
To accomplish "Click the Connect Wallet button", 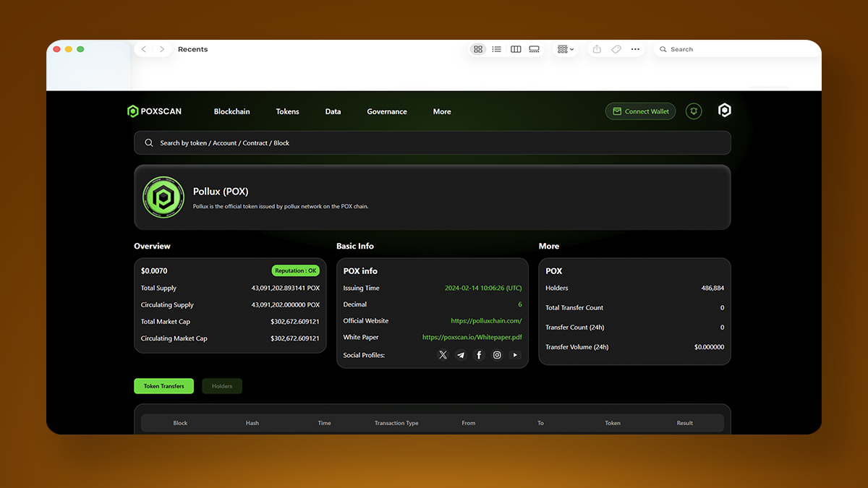I will 641,111.
